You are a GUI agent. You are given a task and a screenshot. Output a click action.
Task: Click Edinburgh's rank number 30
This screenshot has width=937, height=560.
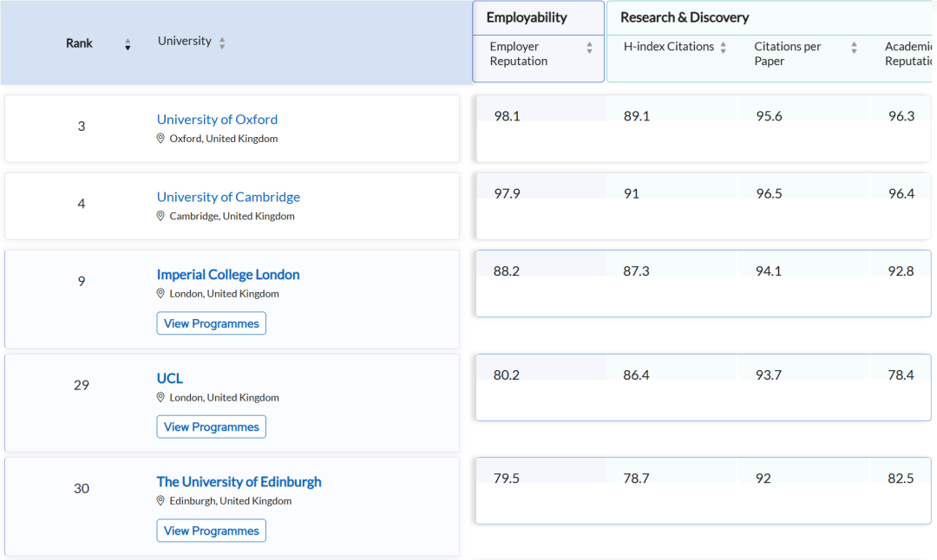(82, 489)
